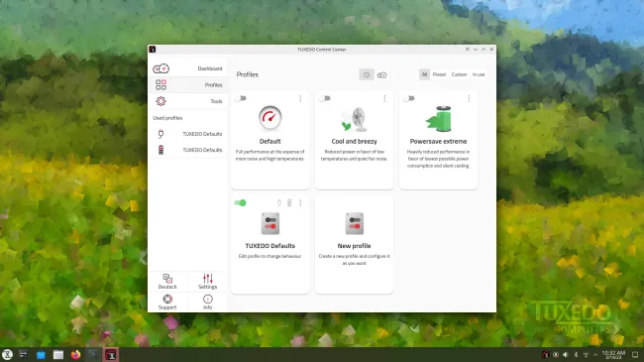Enable the Cool and breezy profile toggle
This screenshot has height=362, width=644.
pos(325,98)
